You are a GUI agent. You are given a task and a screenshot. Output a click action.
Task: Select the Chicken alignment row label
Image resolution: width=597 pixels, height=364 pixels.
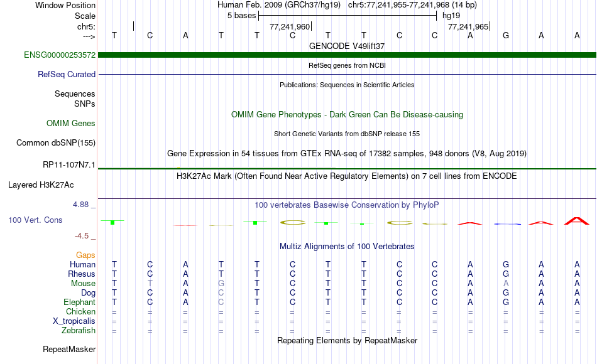(x=80, y=311)
